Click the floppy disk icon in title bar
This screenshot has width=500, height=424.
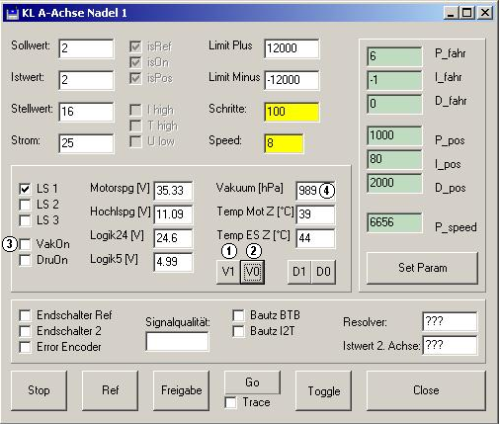12,13
